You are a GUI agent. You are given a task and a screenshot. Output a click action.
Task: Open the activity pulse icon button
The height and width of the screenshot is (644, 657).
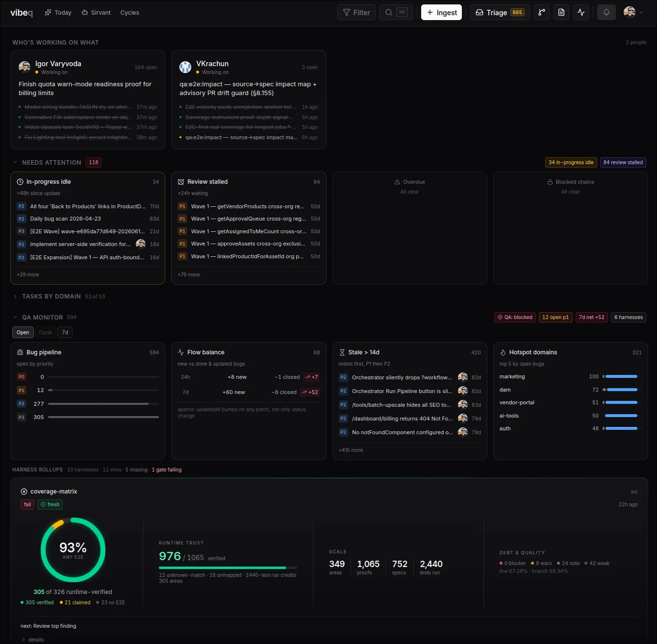581,12
